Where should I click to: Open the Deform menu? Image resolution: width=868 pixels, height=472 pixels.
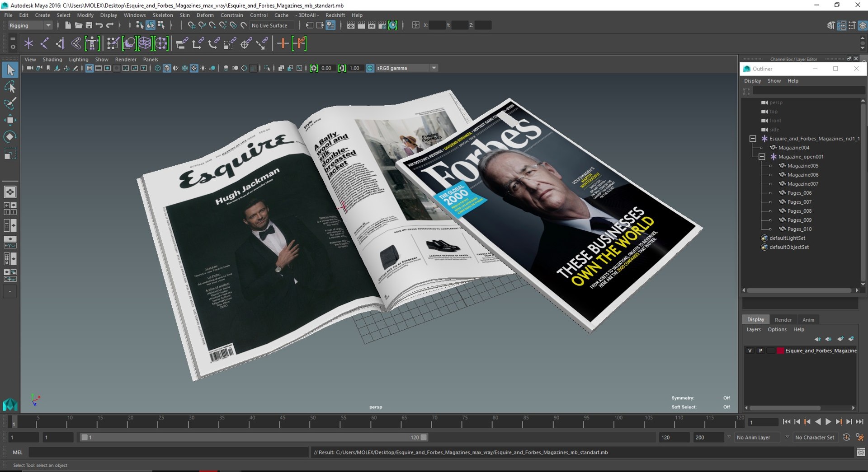pyautogui.click(x=205, y=15)
